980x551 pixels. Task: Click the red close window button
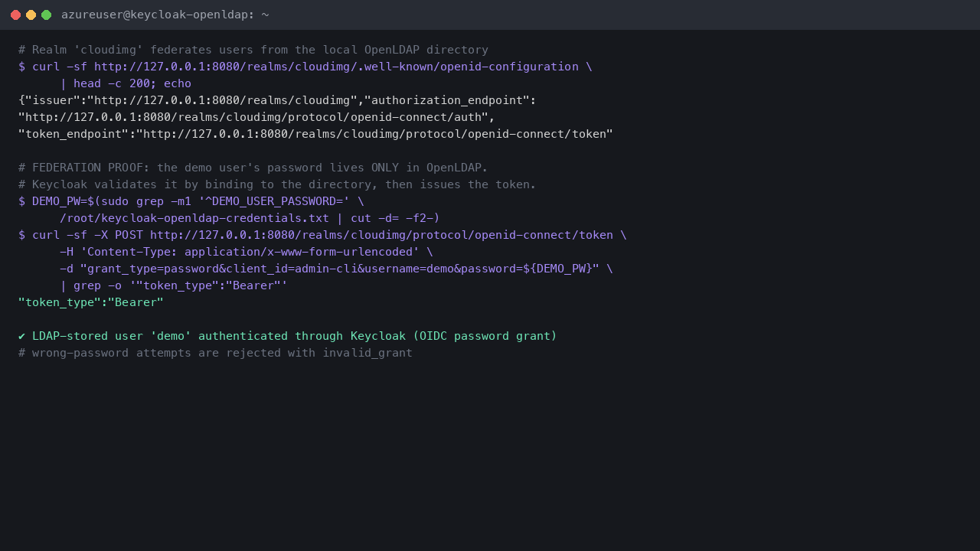(x=15, y=15)
